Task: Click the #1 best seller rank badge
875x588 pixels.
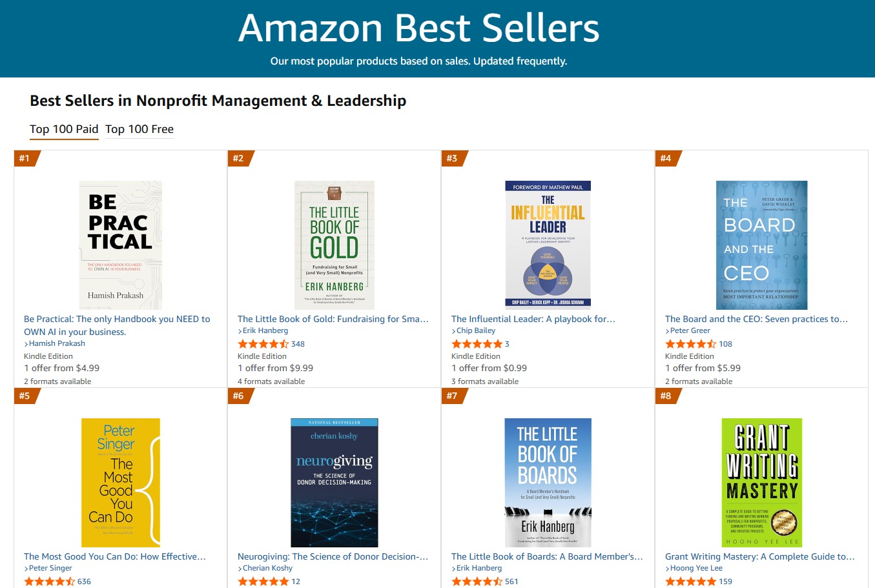Action: coord(26,158)
